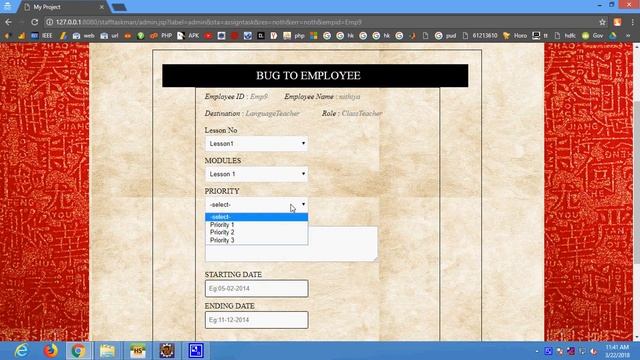Screen dimensions: 640x360
Task: Open the 'web' bookmark
Action: click(x=84, y=36)
